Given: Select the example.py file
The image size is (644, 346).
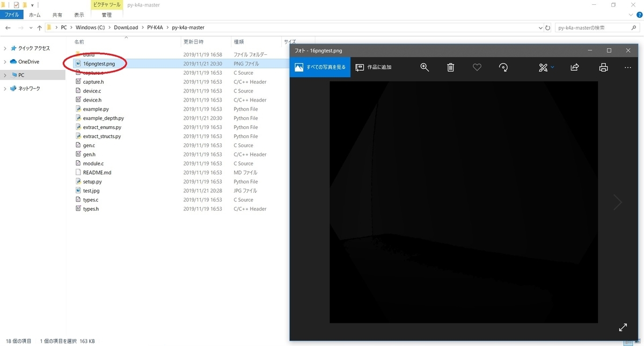Looking at the screenshot, I should click(96, 109).
